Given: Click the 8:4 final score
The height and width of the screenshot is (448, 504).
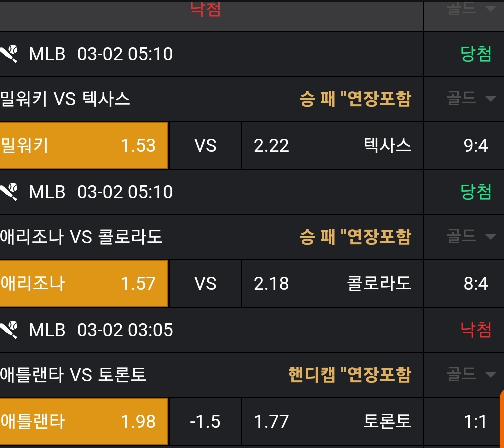Looking at the screenshot, I should [476, 283].
